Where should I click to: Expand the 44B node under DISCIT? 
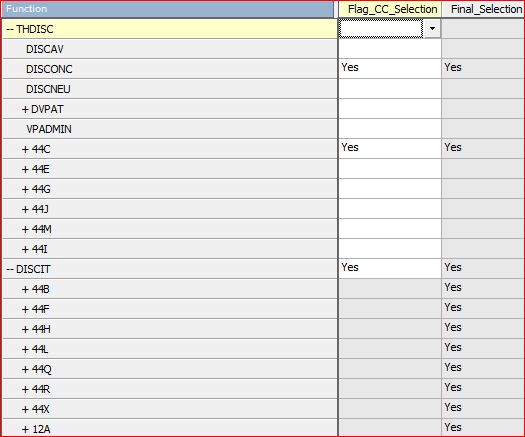click(x=25, y=289)
